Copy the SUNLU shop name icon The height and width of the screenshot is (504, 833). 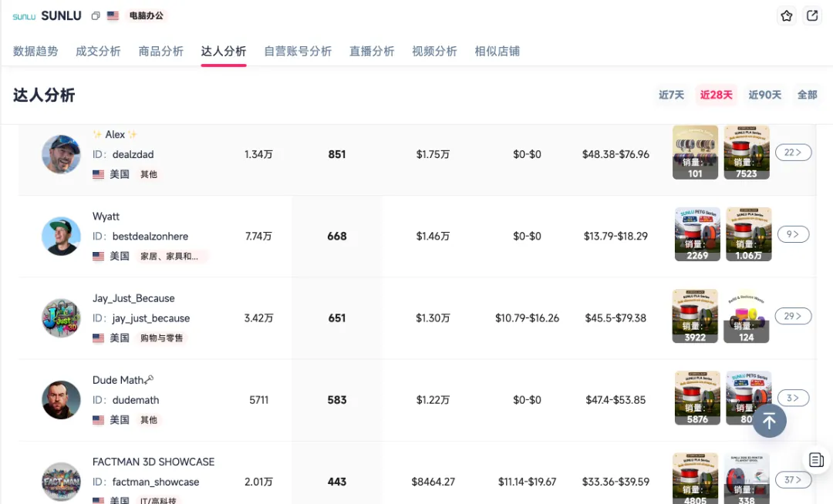(96, 16)
